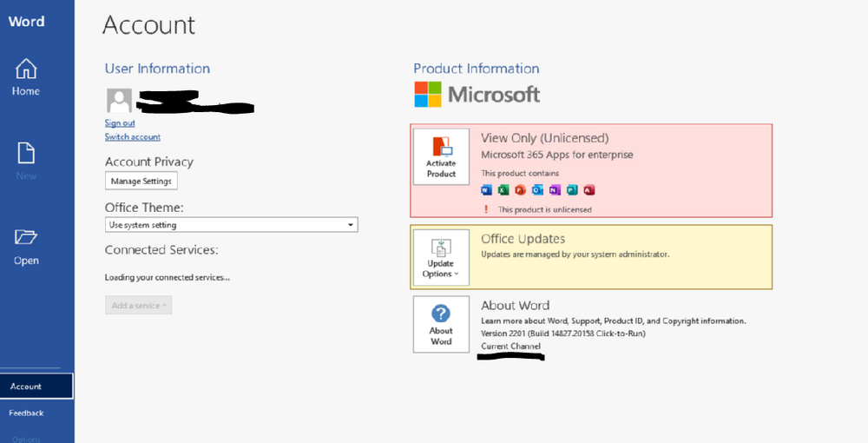Click the Add a service button
This screenshot has width=868, height=443.
pos(138,305)
